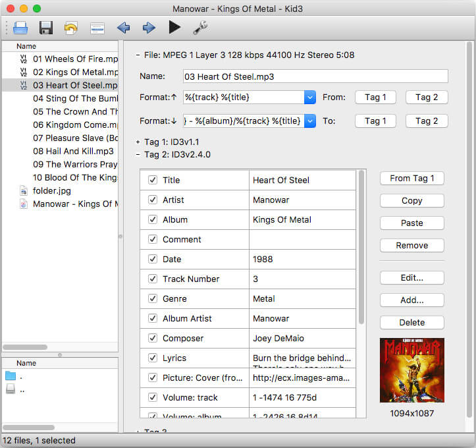476x448 pixels.
Task: Go to next file with the right arrow
Action: [149, 28]
